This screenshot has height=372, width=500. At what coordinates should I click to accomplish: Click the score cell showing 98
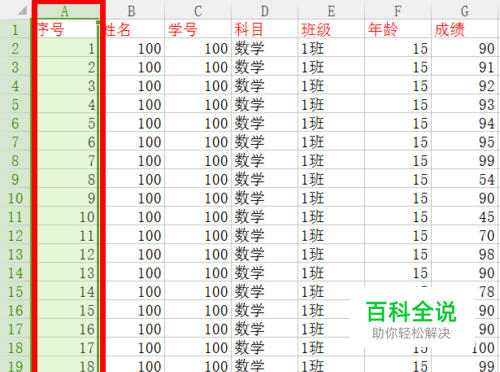point(465,254)
